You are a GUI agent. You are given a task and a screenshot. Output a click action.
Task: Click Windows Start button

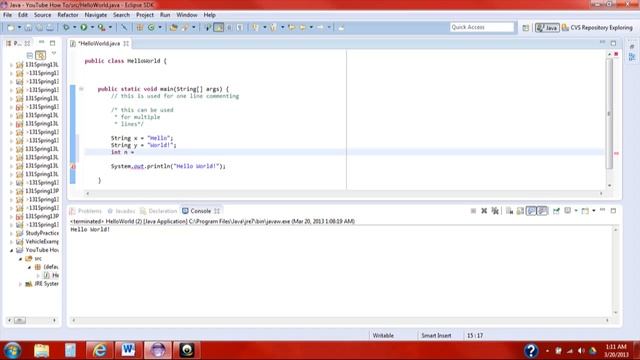tap(12, 350)
